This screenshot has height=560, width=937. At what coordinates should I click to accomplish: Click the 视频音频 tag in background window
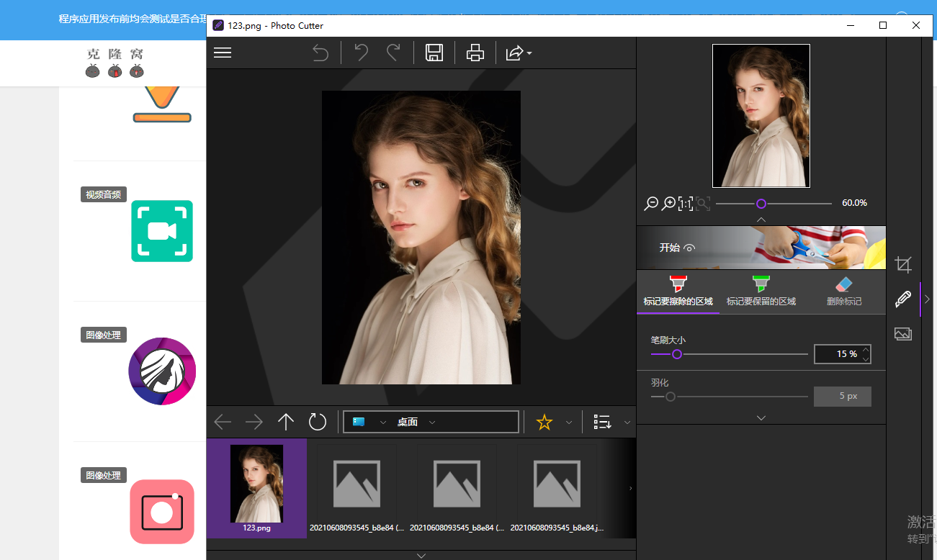(x=104, y=194)
